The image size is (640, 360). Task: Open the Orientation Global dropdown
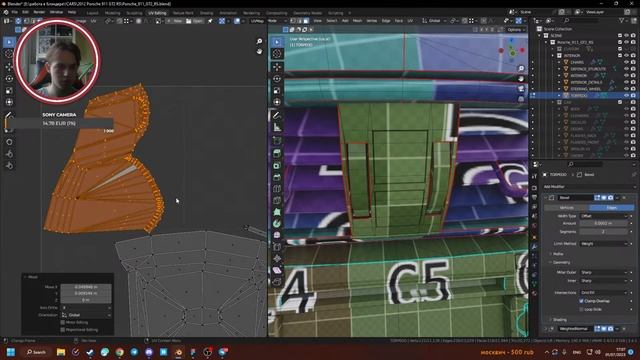pos(86,315)
